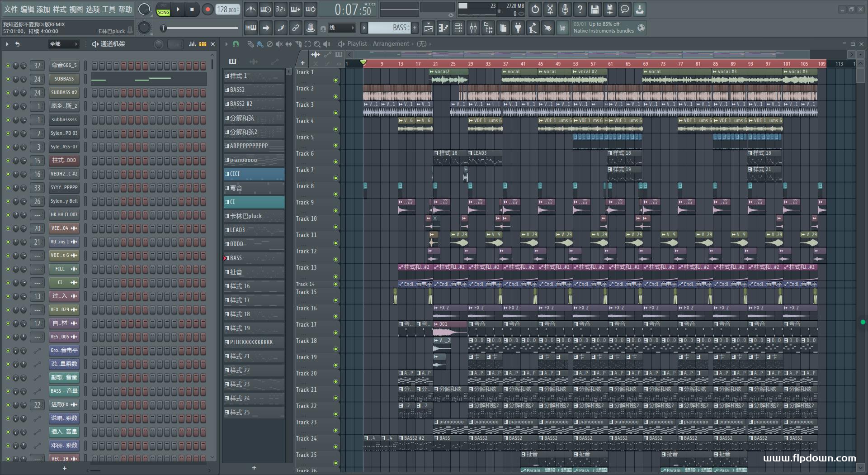Click the undo history icon
Image resolution: width=868 pixels, height=475 pixels.
(535, 9)
